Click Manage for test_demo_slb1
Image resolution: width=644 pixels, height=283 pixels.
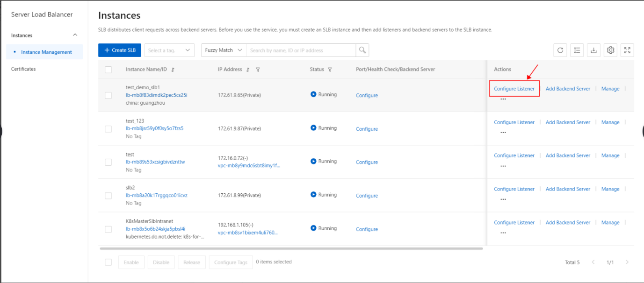pyautogui.click(x=610, y=89)
